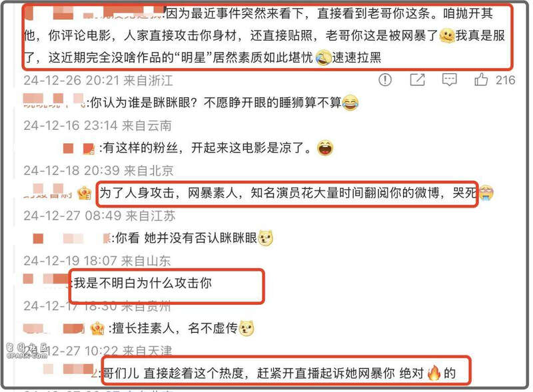
Task: Like the comment with thumbs-up icon
Action: click(481, 80)
